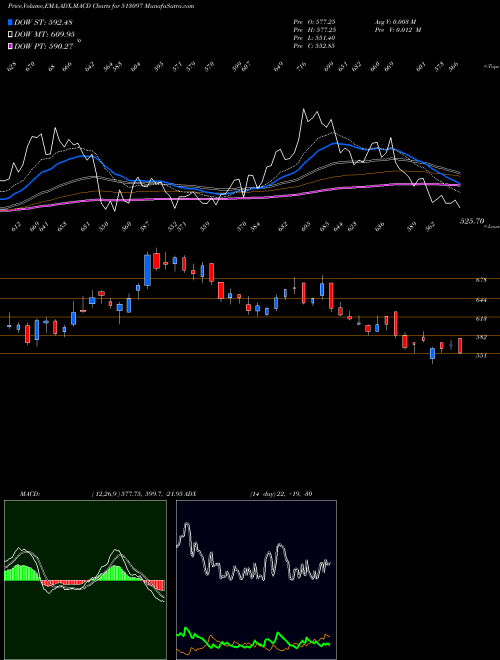
Task: Click the 'Pre L: 551.40' low value
Action: pos(314,38)
